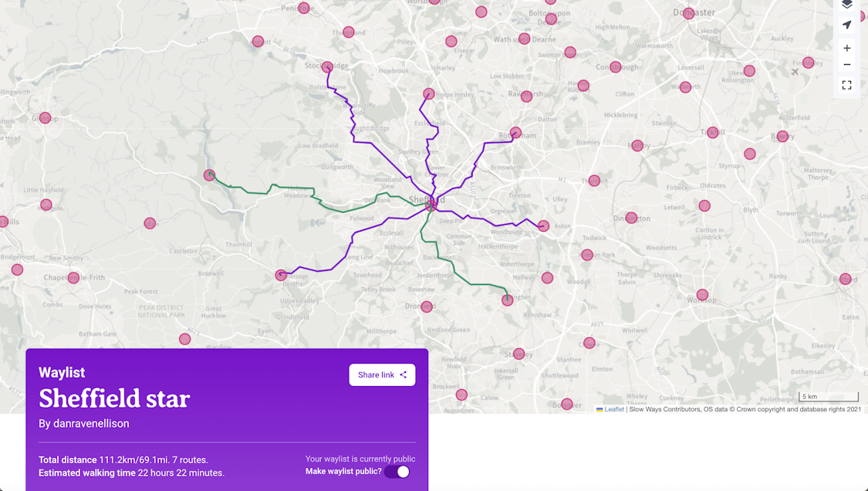This screenshot has height=491, width=868.
Task: Select the Thurgoland map marker
Action: [x=348, y=32]
